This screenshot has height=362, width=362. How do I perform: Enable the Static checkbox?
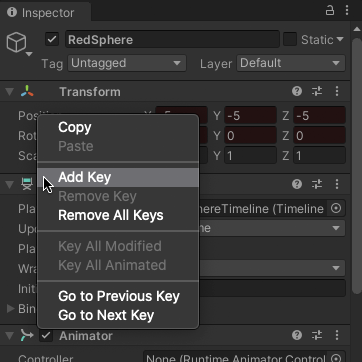point(290,40)
